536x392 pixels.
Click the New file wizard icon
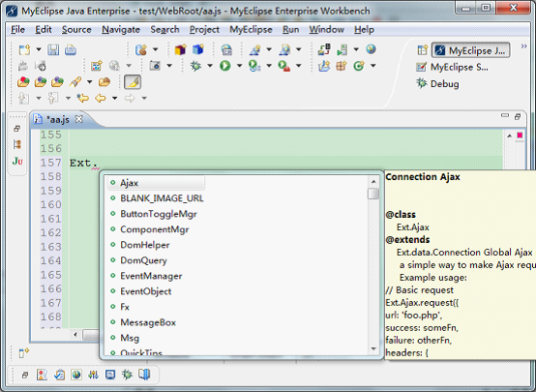(24, 50)
